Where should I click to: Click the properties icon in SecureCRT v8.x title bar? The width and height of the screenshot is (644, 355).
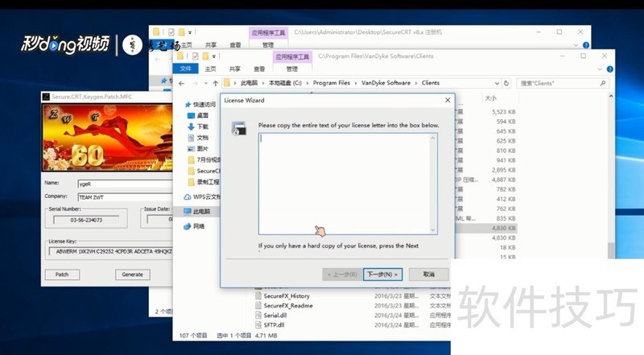coord(171,31)
